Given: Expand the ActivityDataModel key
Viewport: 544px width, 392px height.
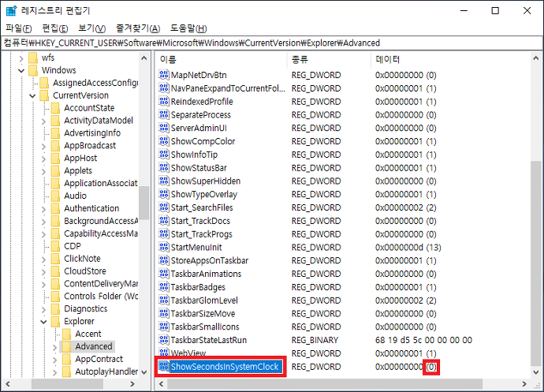Looking at the screenshot, I should [43, 121].
